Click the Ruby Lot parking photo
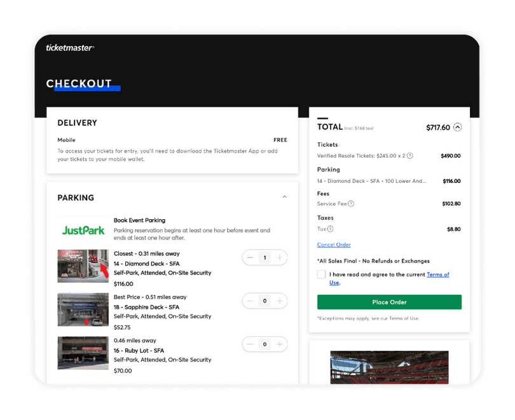 pyautogui.click(x=83, y=353)
